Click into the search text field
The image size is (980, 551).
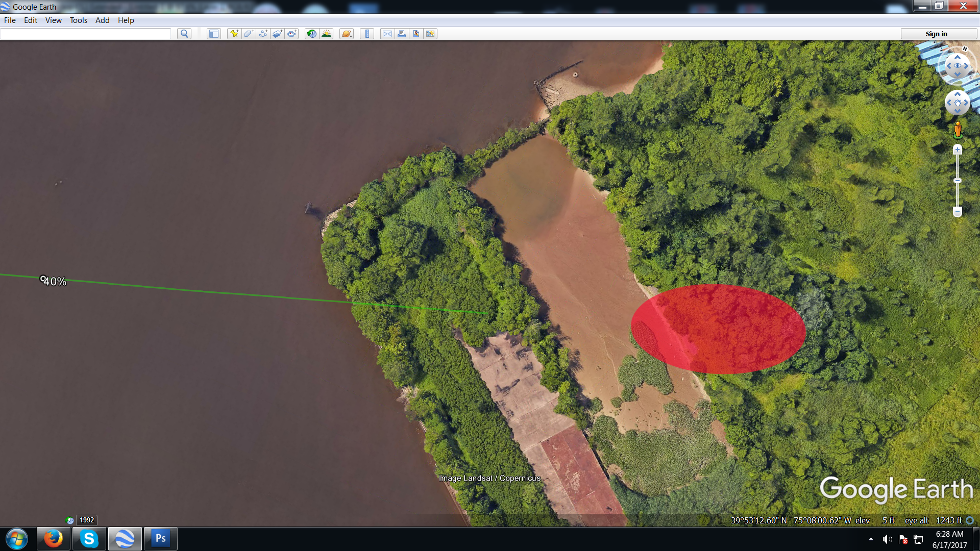85,34
